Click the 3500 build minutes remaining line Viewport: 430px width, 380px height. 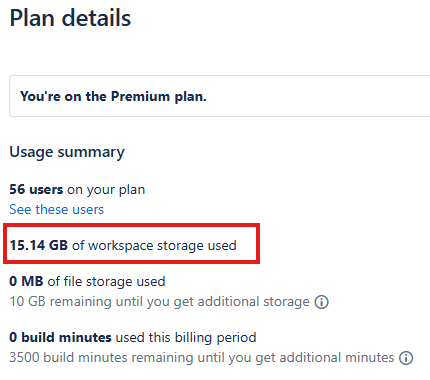pyautogui.click(x=202, y=358)
